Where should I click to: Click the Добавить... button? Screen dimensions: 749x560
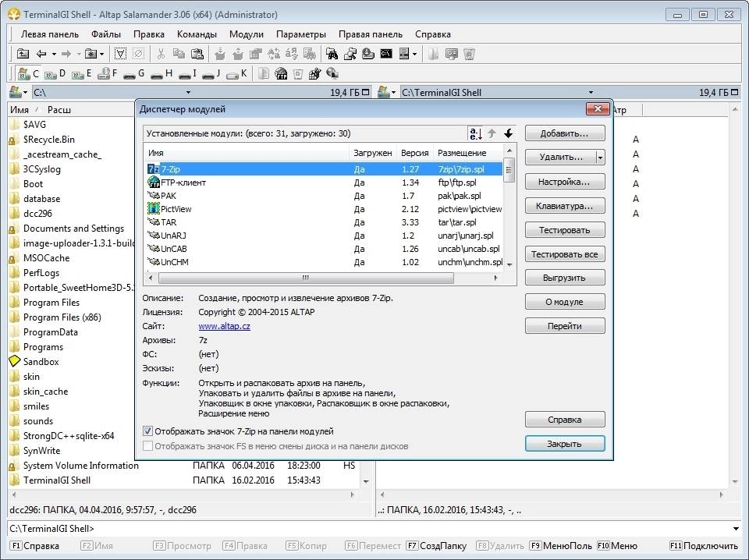tap(565, 133)
